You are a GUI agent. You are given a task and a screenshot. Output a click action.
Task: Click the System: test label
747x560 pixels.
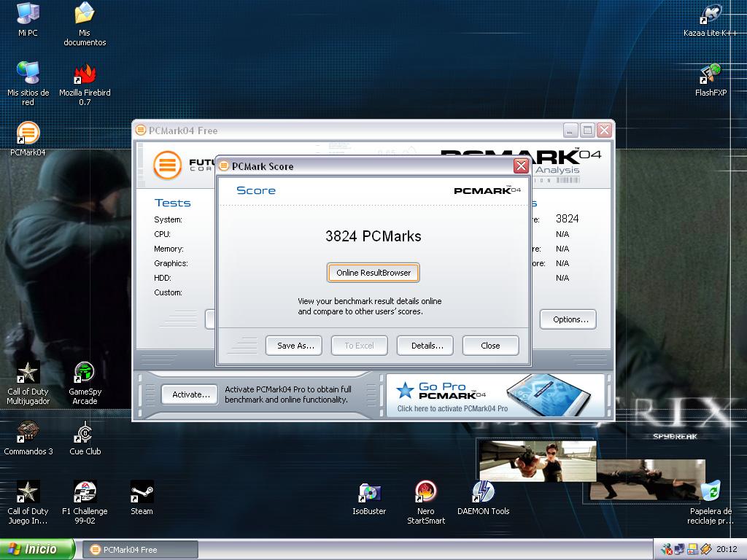169,219
